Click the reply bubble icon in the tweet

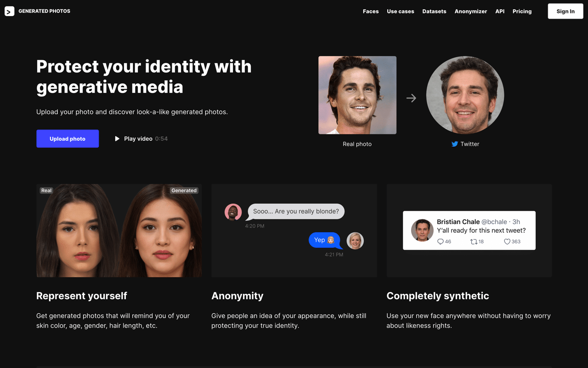click(x=440, y=241)
